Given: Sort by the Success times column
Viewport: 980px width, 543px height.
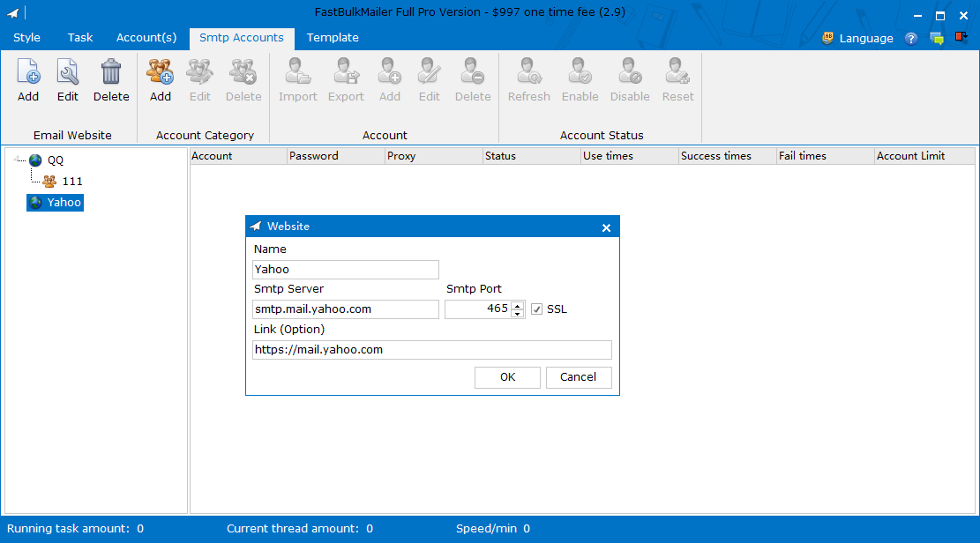Looking at the screenshot, I should pos(728,156).
